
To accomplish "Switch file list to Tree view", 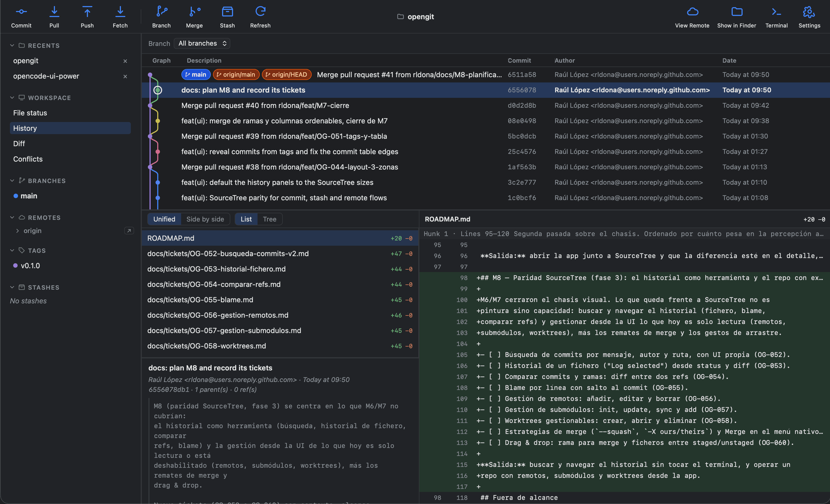I will tap(270, 219).
